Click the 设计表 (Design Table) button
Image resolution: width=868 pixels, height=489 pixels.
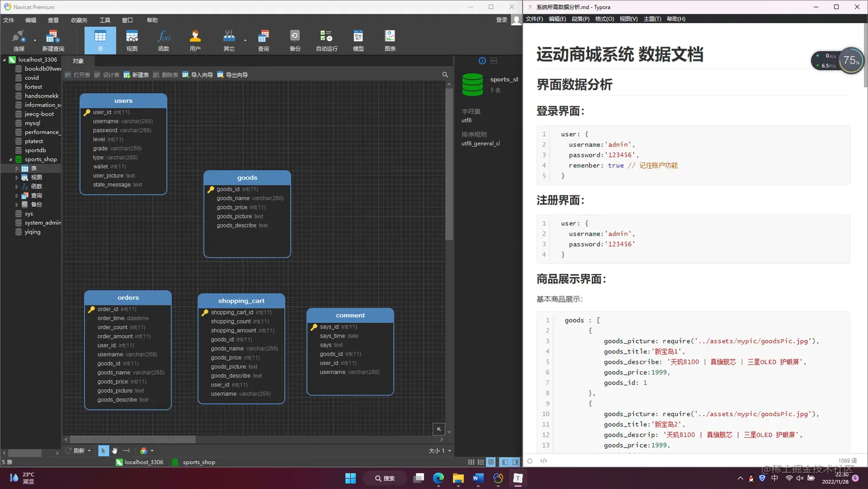(107, 75)
